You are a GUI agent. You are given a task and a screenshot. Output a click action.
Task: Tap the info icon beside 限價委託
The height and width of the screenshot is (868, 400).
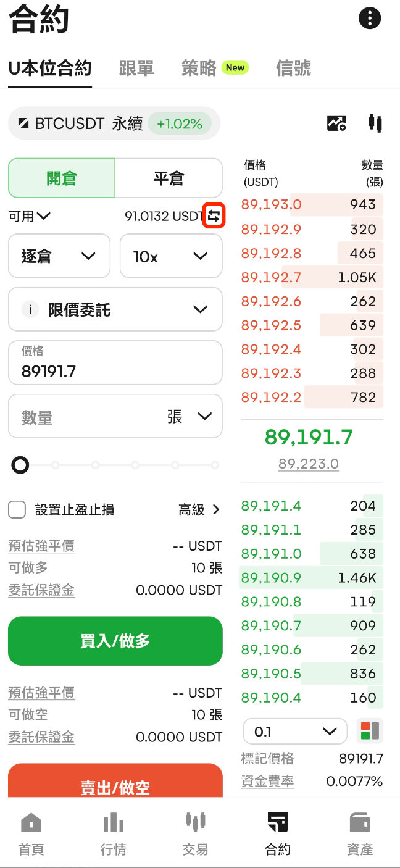(x=30, y=309)
